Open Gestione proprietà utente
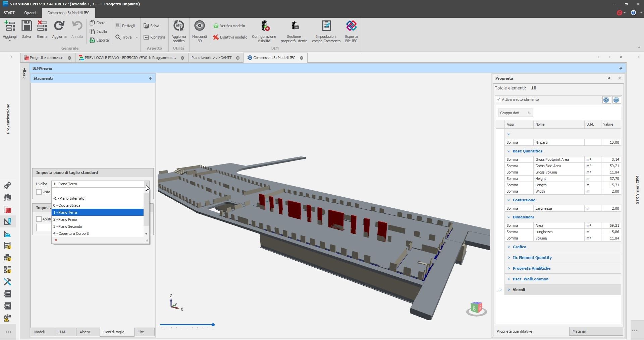This screenshot has width=644, height=340. 294,26
